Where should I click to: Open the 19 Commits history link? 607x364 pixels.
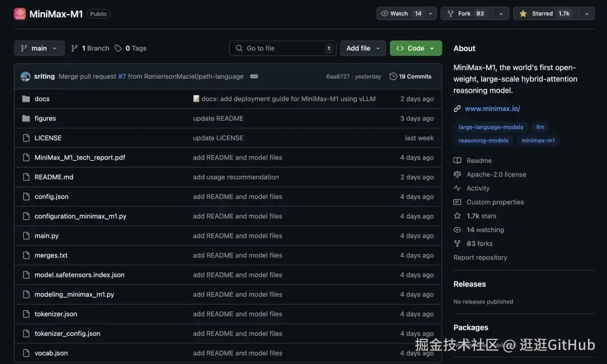410,76
